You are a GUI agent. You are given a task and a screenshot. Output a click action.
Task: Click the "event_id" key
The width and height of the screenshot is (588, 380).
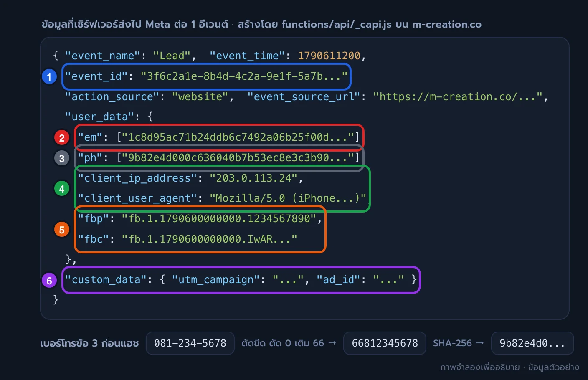click(96, 76)
